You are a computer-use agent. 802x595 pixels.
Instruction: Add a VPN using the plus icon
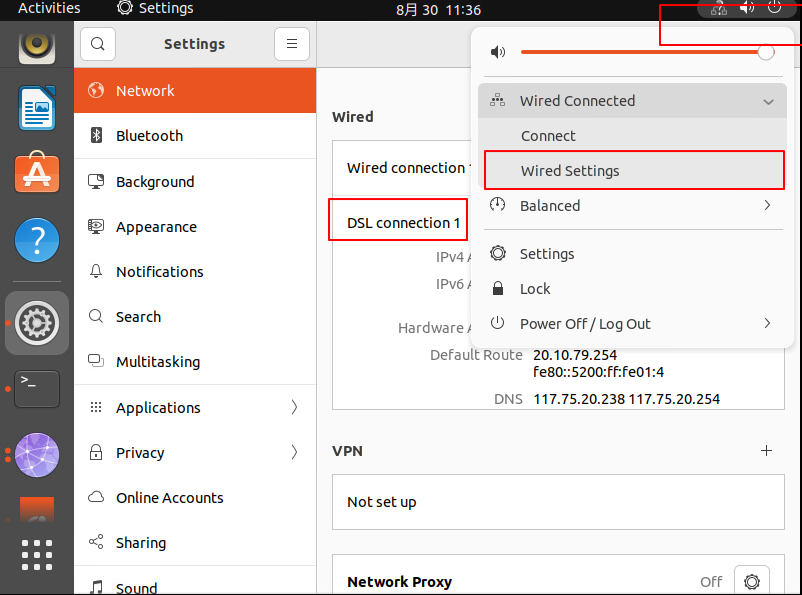766,451
